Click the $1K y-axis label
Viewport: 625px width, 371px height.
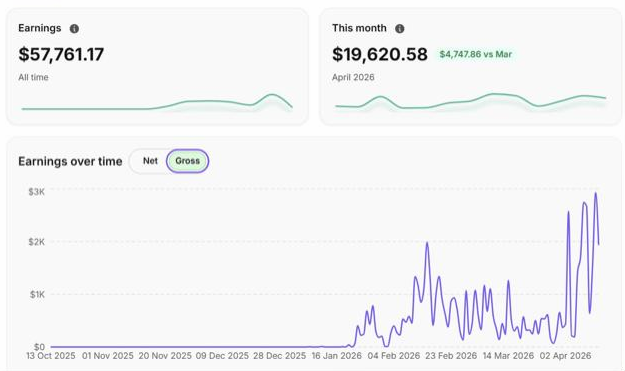coord(37,294)
